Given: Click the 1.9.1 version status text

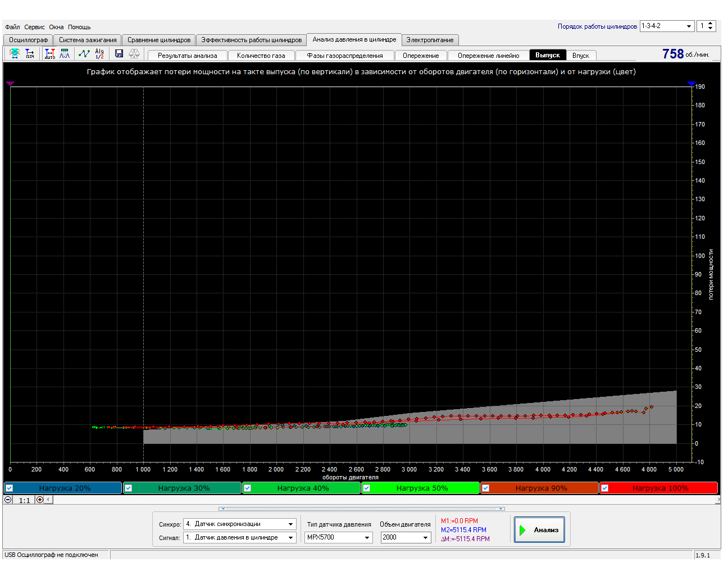Looking at the screenshot, I should [x=703, y=555].
